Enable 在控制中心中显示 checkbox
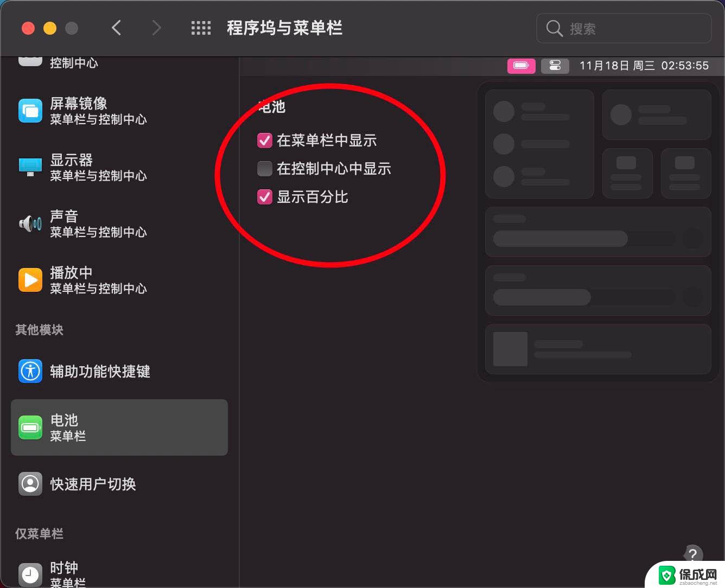The height and width of the screenshot is (588, 725). click(264, 169)
